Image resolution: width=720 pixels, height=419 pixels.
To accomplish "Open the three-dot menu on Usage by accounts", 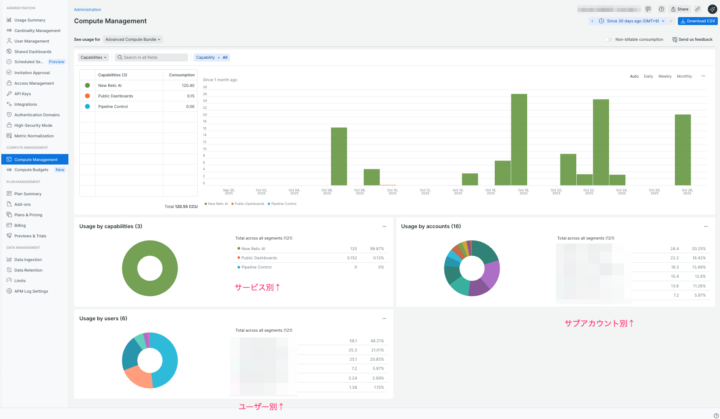I will pos(706,226).
